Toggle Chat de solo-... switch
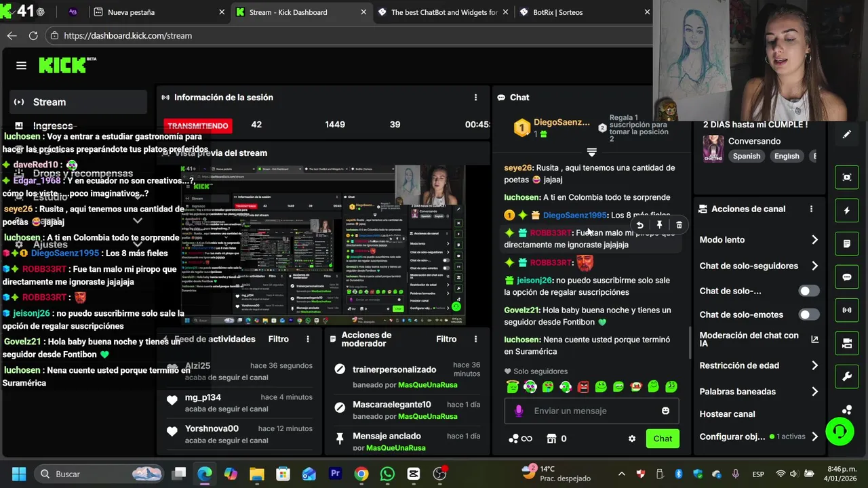 pos(808,291)
